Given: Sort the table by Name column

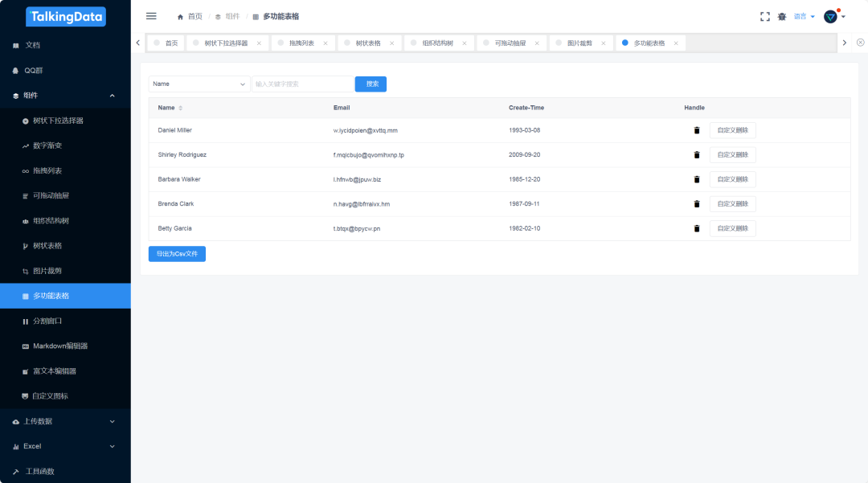Looking at the screenshot, I should click(181, 108).
